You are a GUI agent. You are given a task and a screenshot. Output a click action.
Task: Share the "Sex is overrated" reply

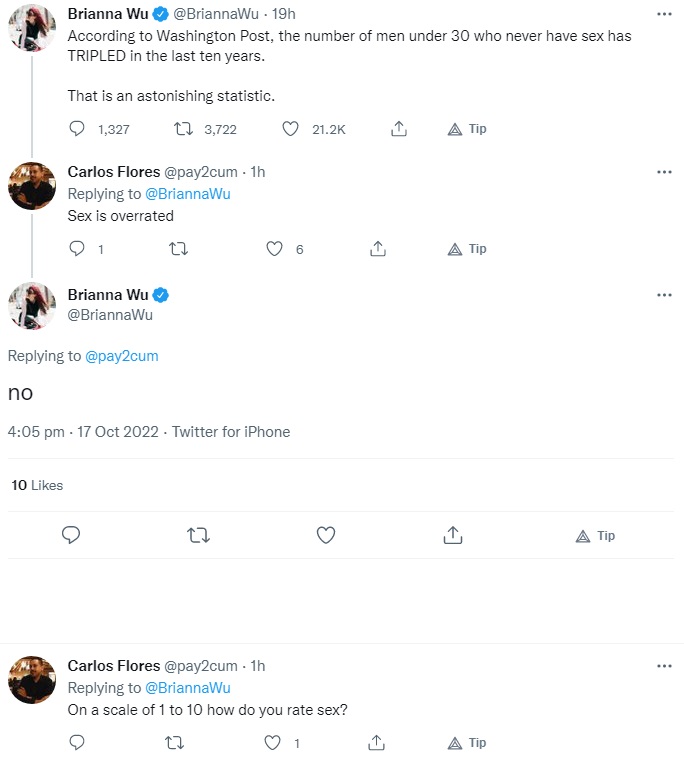click(x=378, y=249)
